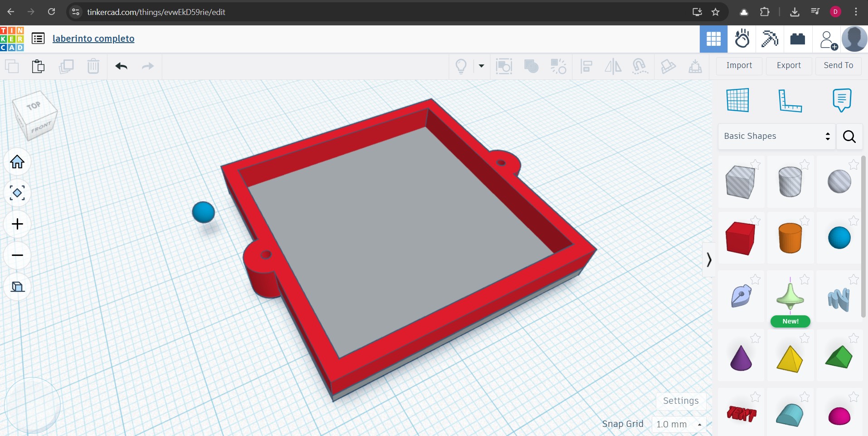Open the Notes tool
The image size is (868, 436).
(x=842, y=100)
